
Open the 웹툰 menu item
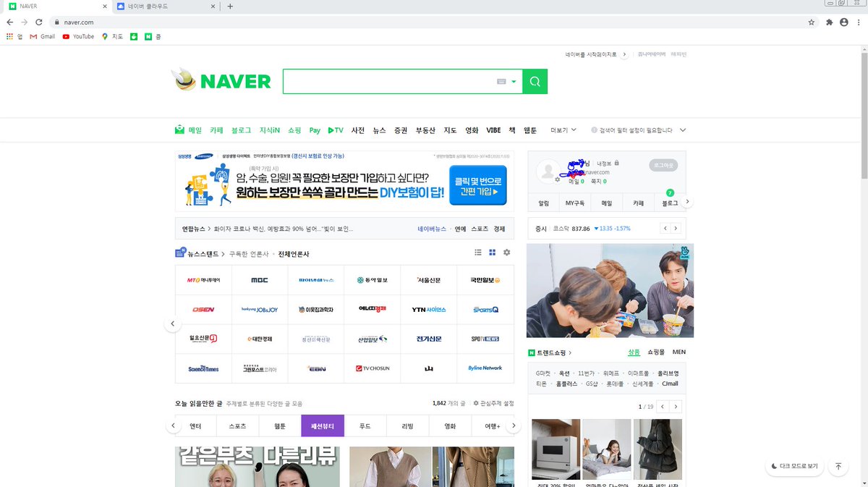click(x=530, y=130)
